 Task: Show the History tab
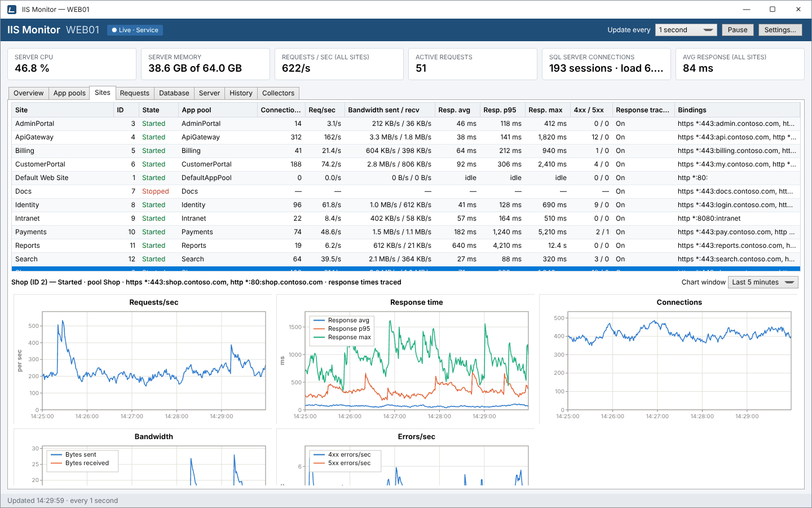coord(241,93)
